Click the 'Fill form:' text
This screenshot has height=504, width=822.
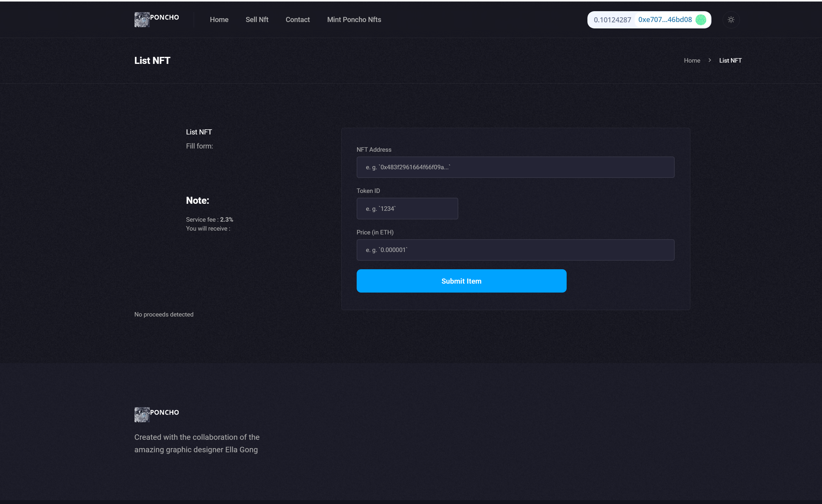click(x=199, y=146)
